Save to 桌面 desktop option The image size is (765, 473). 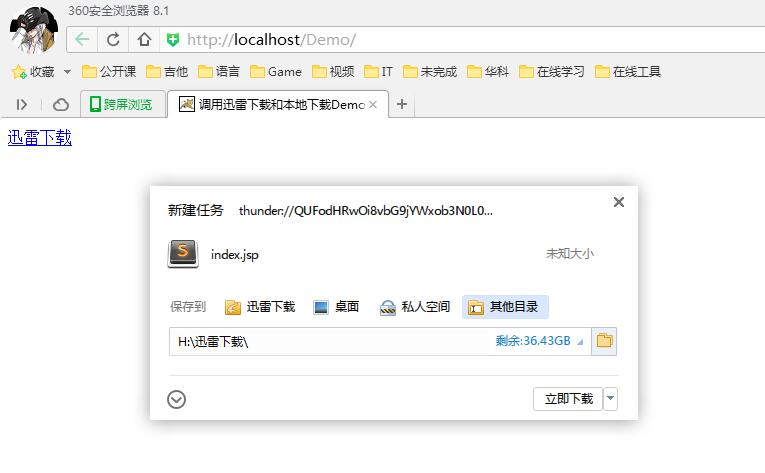[x=336, y=307]
